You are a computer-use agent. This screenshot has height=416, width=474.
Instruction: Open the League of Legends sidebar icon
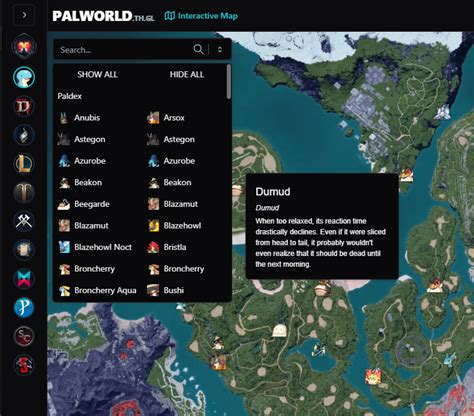(x=24, y=164)
